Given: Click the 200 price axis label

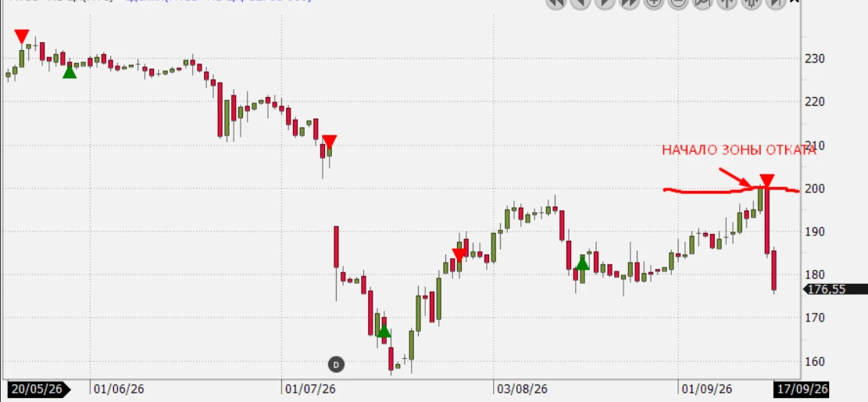Looking at the screenshot, I should [816, 188].
